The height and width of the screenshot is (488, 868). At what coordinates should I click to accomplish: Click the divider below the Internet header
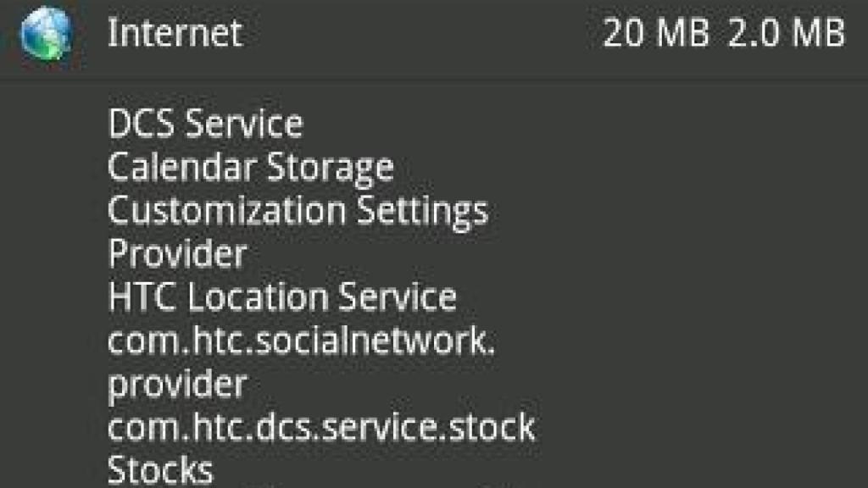coord(434,79)
